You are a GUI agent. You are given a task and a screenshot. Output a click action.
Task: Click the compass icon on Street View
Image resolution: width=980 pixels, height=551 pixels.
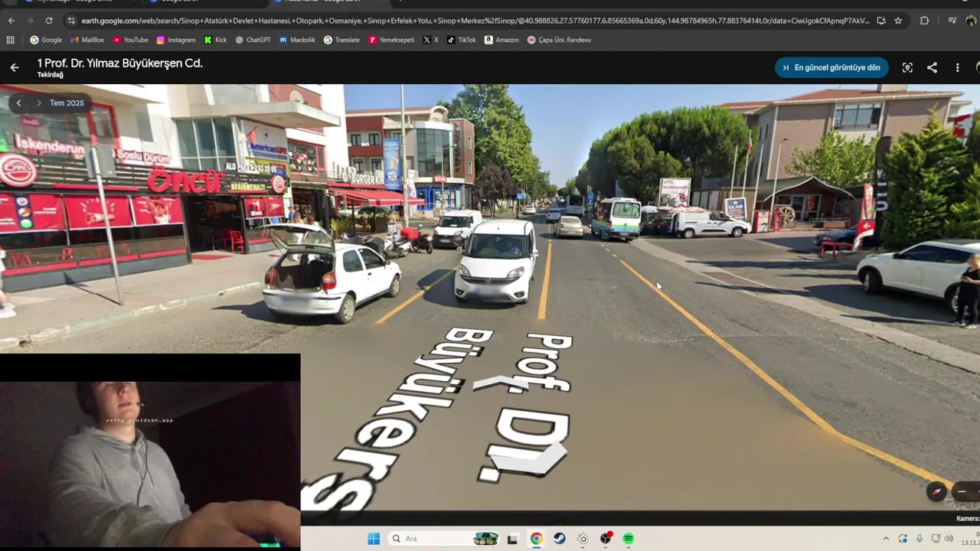click(x=936, y=491)
